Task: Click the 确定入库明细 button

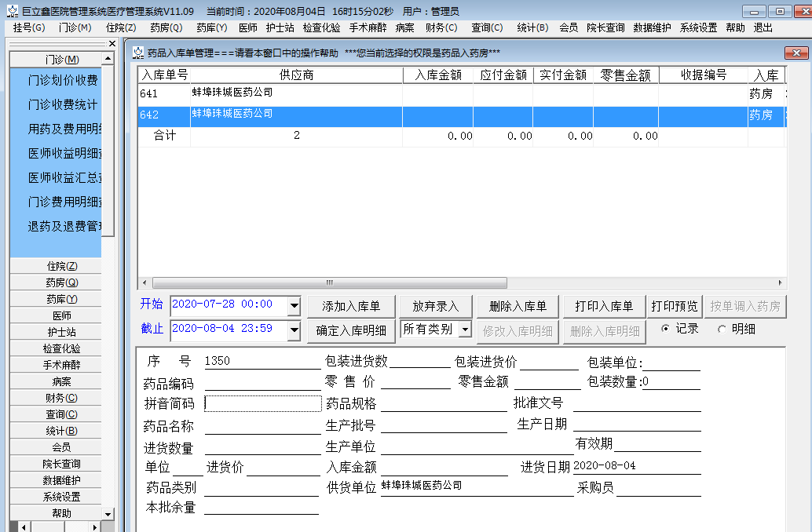Action: (351, 331)
